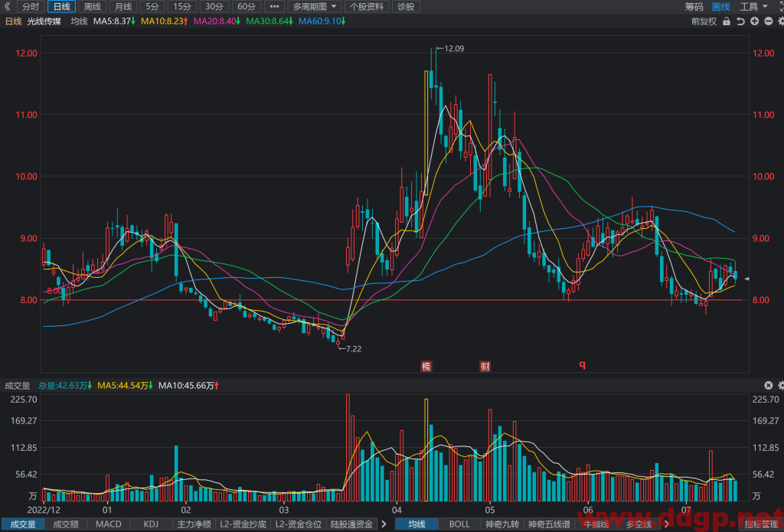This screenshot has width=784, height=532.
Task: Switch to 主力净额 indicator tab
Action: [x=194, y=524]
